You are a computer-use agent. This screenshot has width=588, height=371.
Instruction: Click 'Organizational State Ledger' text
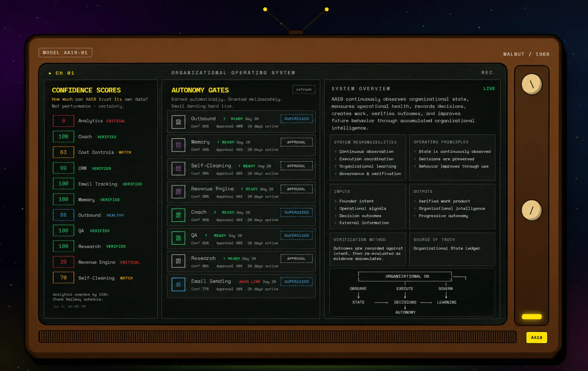pos(447,248)
